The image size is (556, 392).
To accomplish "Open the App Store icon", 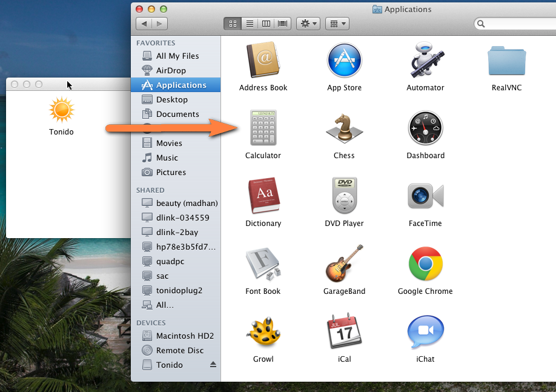I will (344, 60).
